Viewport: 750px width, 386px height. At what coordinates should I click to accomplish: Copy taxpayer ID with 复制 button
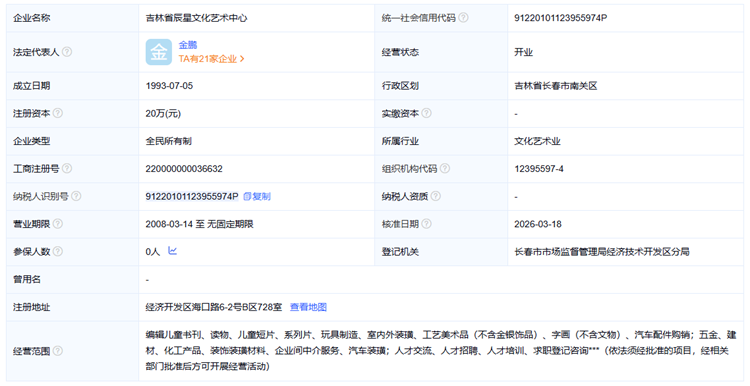tap(257, 196)
